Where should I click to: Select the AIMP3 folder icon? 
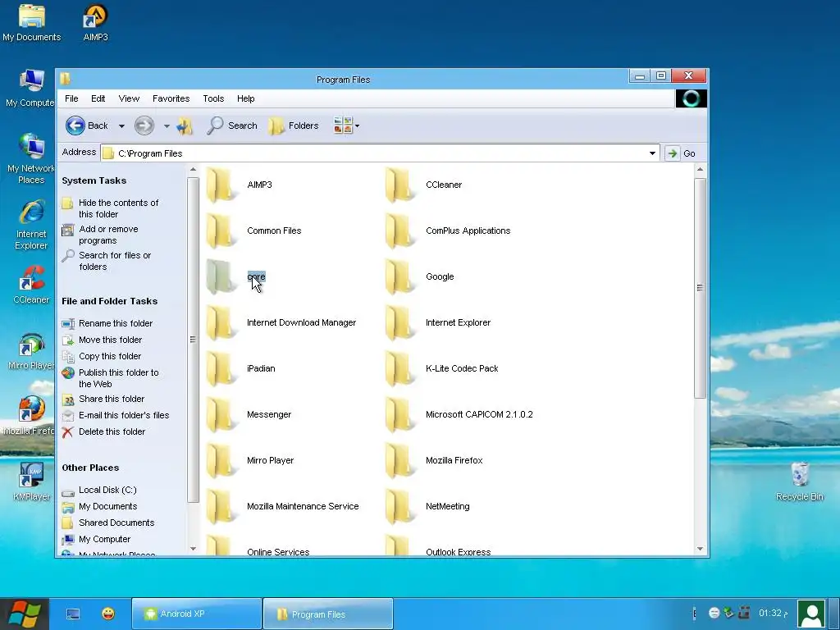coord(221,185)
